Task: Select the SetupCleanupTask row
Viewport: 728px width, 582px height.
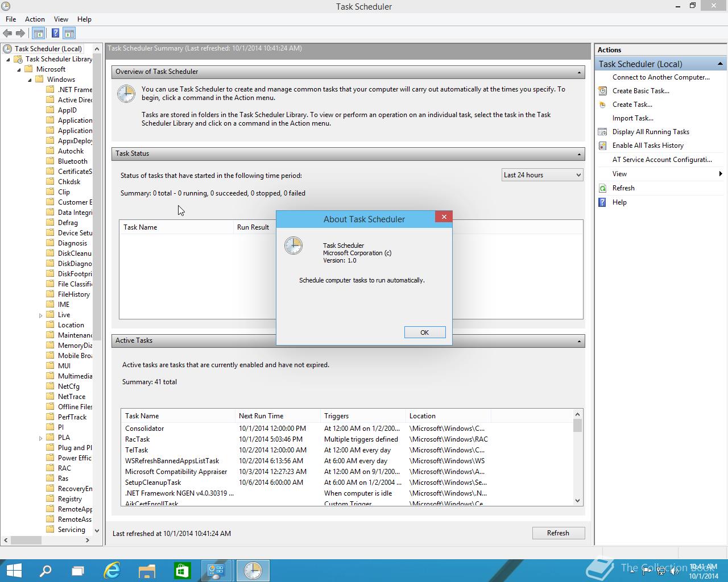Action: coord(307,483)
